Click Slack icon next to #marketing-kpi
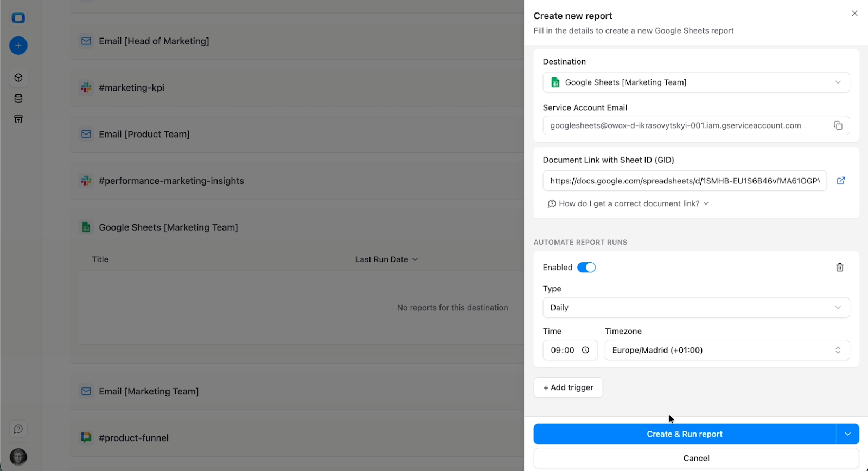The width and height of the screenshot is (868, 471). (86, 87)
